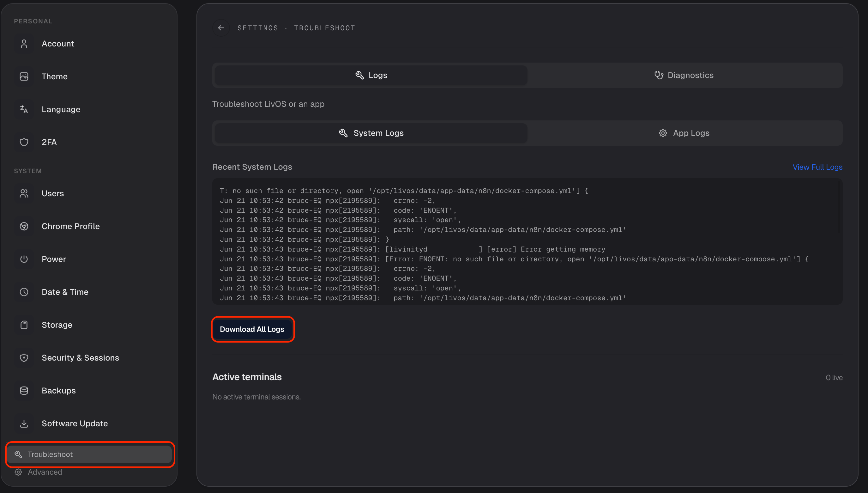Screen dimensions: 868x493
Task: Click the 'Active terminals' heading
Action: (x=247, y=377)
